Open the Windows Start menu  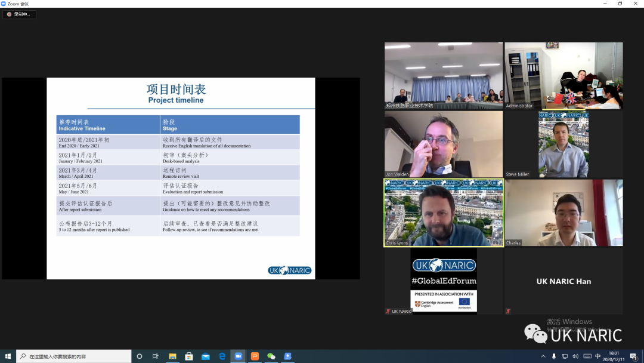(x=8, y=356)
